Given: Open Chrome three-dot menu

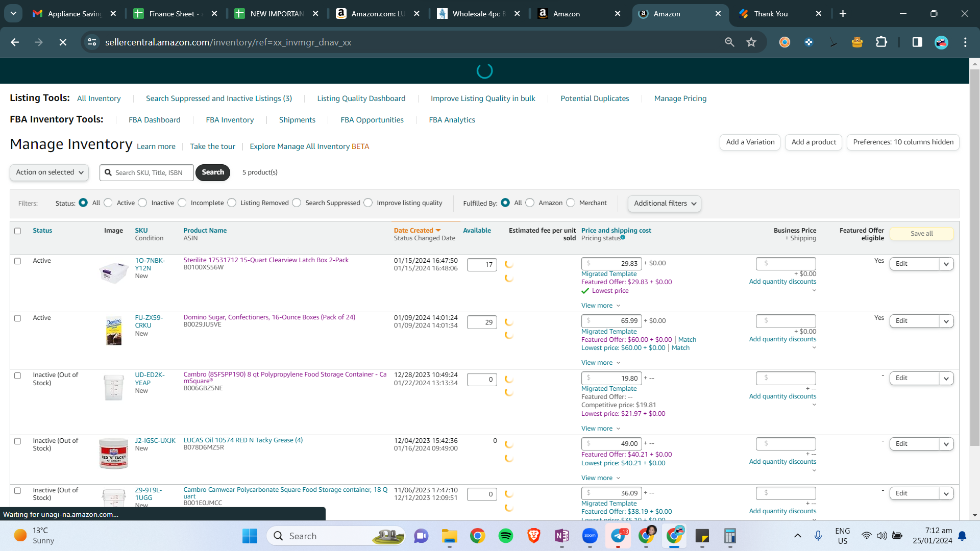Looking at the screenshot, I should click(x=965, y=42).
